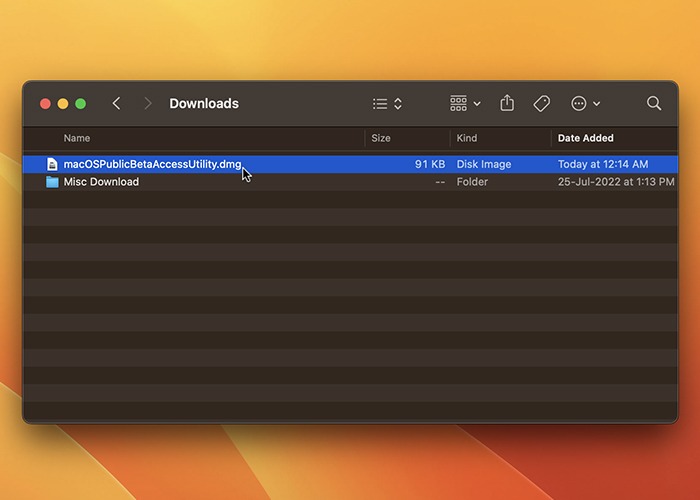700x500 pixels.
Task: Select macOSPublicBetaAccessUtility.dmg file name
Action: 152,164
